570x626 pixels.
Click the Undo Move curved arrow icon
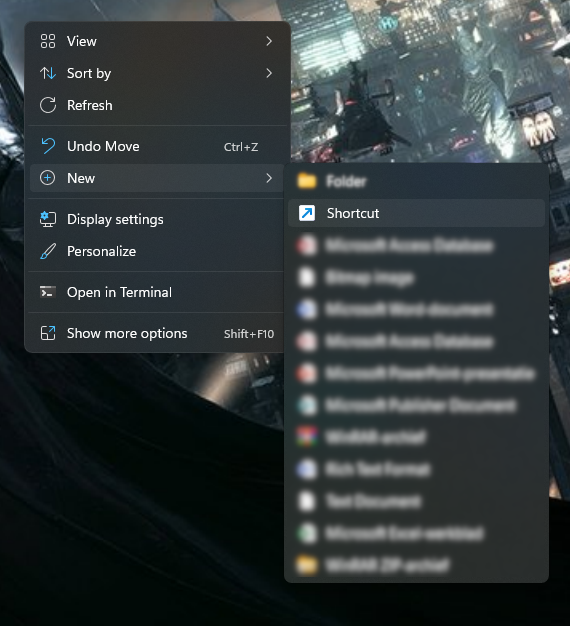[48, 146]
